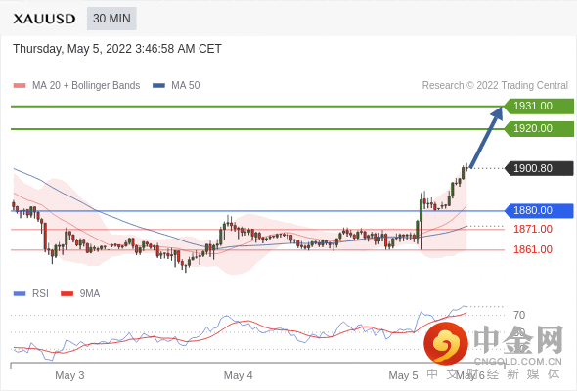Viewport: 577px width, 392px height.
Task: Click the MA 50 legend label
Action: click(186, 85)
